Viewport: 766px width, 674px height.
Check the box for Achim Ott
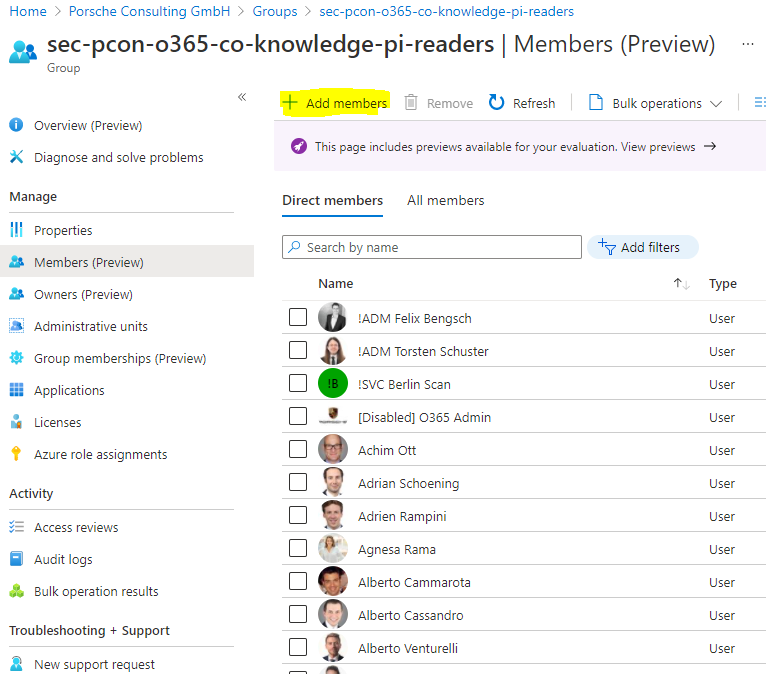click(x=298, y=449)
